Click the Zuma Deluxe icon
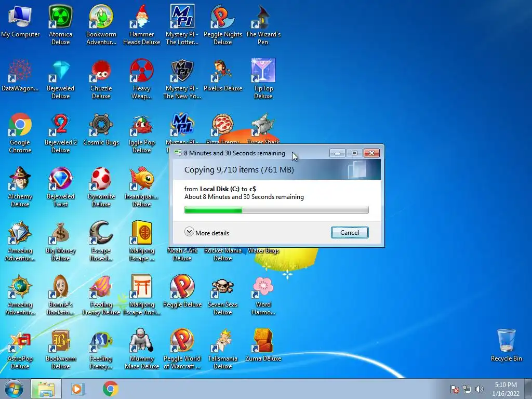Image resolution: width=532 pixels, height=399 pixels. click(263, 345)
